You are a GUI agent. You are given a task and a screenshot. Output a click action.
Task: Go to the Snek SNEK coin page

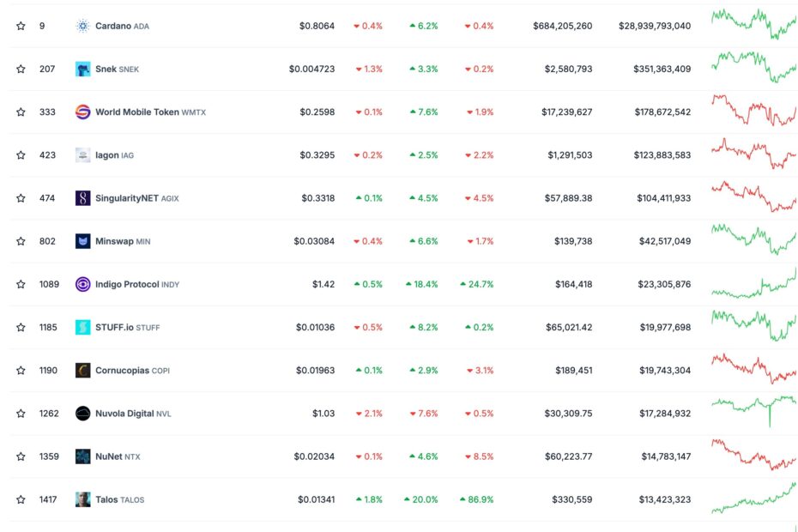117,69
